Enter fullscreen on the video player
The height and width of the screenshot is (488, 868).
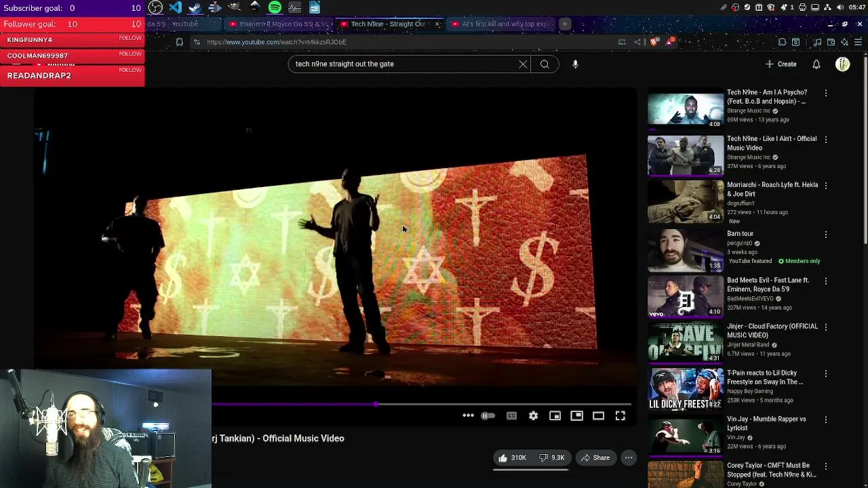tap(620, 415)
